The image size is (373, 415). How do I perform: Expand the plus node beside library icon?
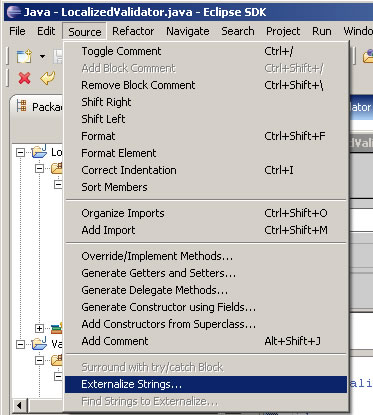click(39, 328)
